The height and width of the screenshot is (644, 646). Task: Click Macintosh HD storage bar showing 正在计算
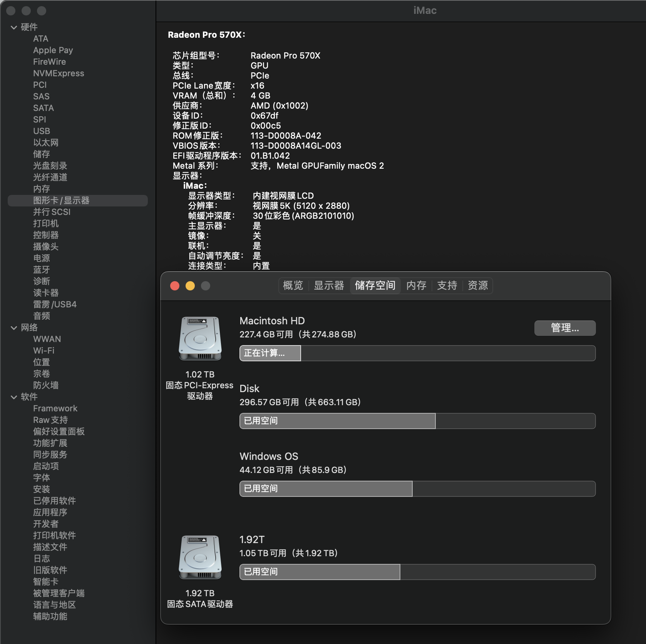coord(417,353)
